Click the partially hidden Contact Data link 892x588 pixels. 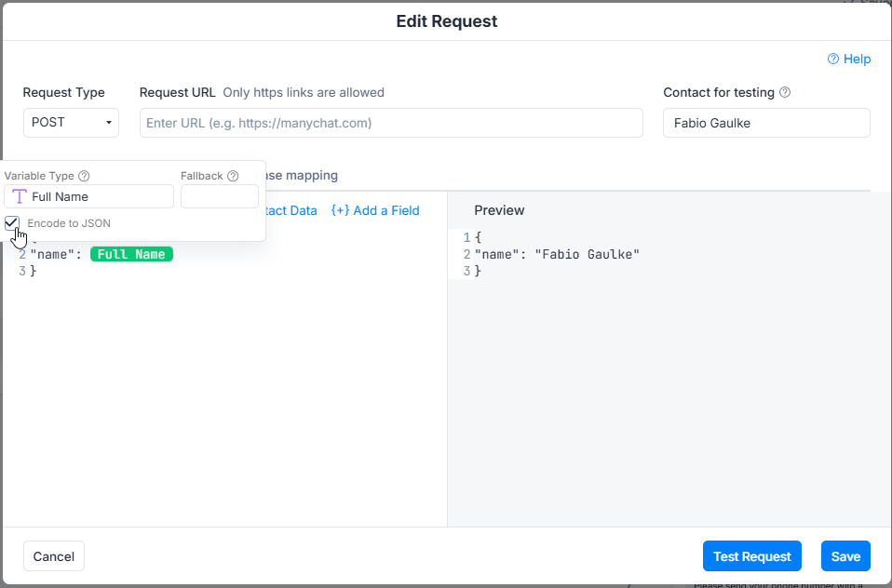tap(291, 210)
